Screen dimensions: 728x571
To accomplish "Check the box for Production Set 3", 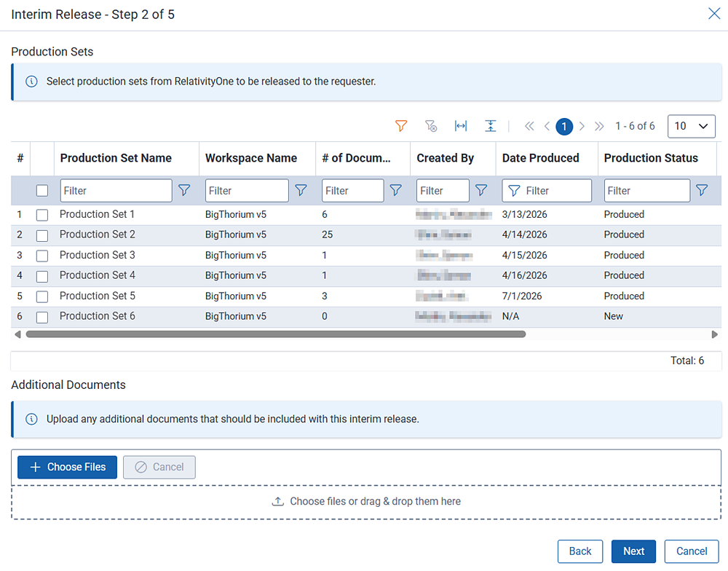I will pos(42,256).
